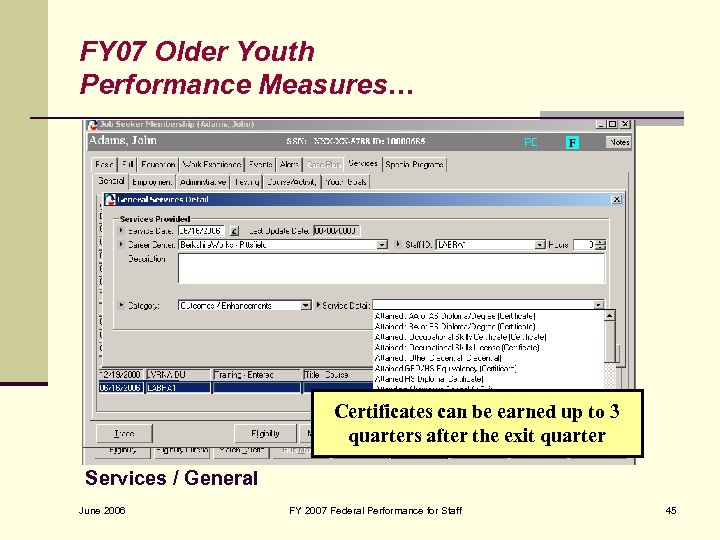Open the Special Programs tab
This screenshot has width=720, height=540.
coord(414,164)
